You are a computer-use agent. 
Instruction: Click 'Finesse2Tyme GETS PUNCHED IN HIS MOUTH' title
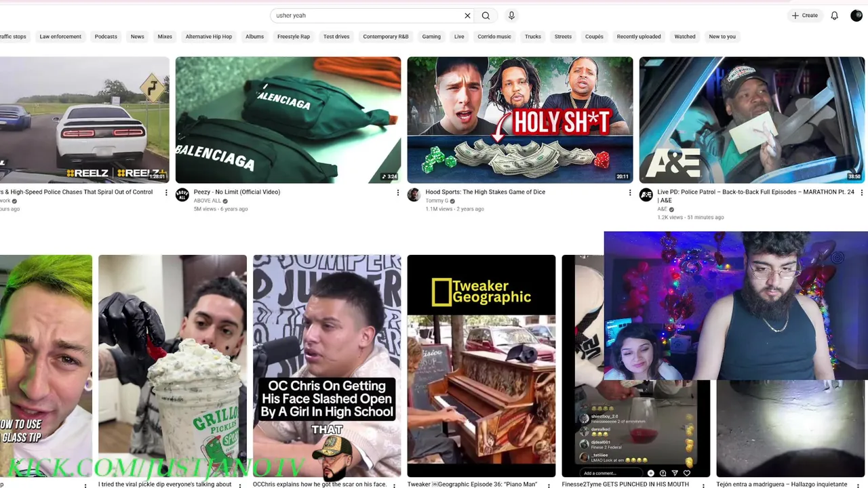click(x=625, y=485)
